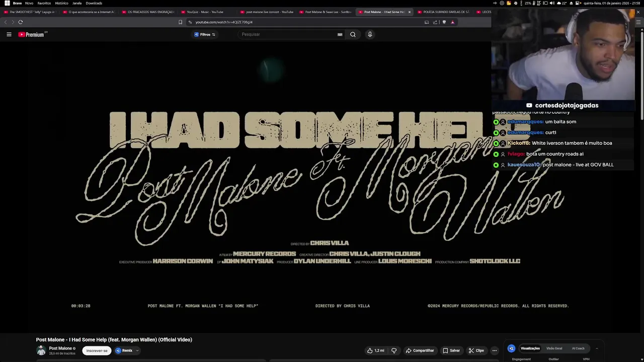Open the Histórico menu
This screenshot has height=362, width=644.
(61, 3)
